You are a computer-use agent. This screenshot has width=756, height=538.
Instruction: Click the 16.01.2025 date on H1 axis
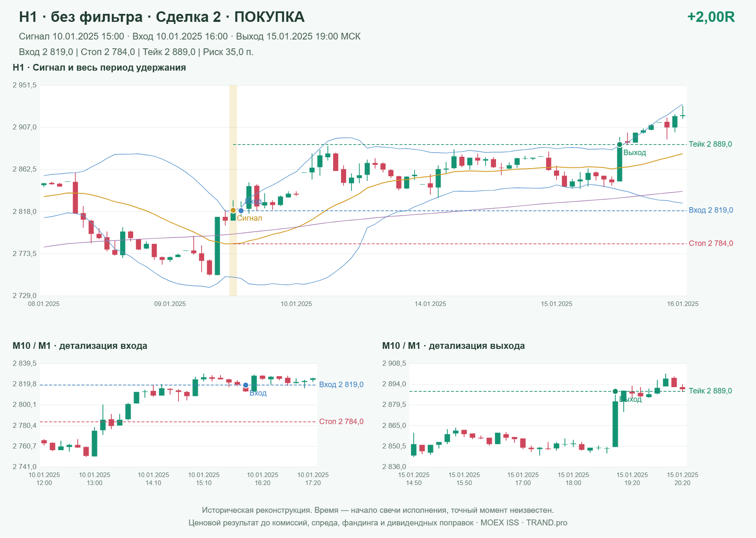pos(682,304)
